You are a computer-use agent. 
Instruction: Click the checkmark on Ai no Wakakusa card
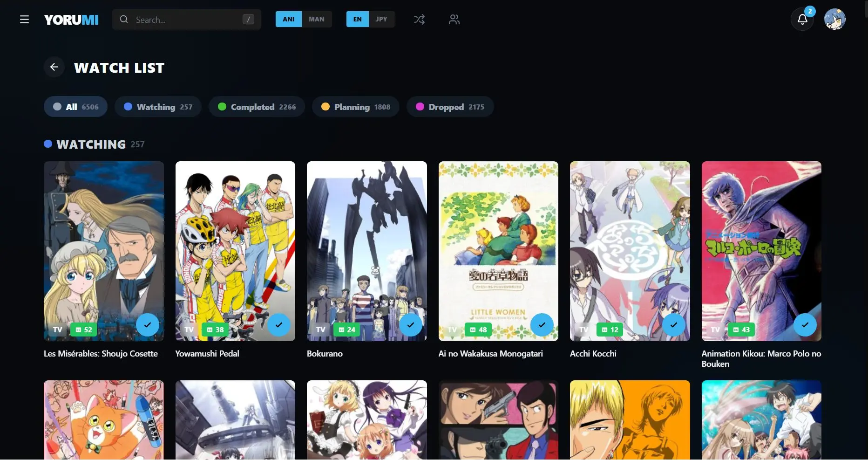542,325
